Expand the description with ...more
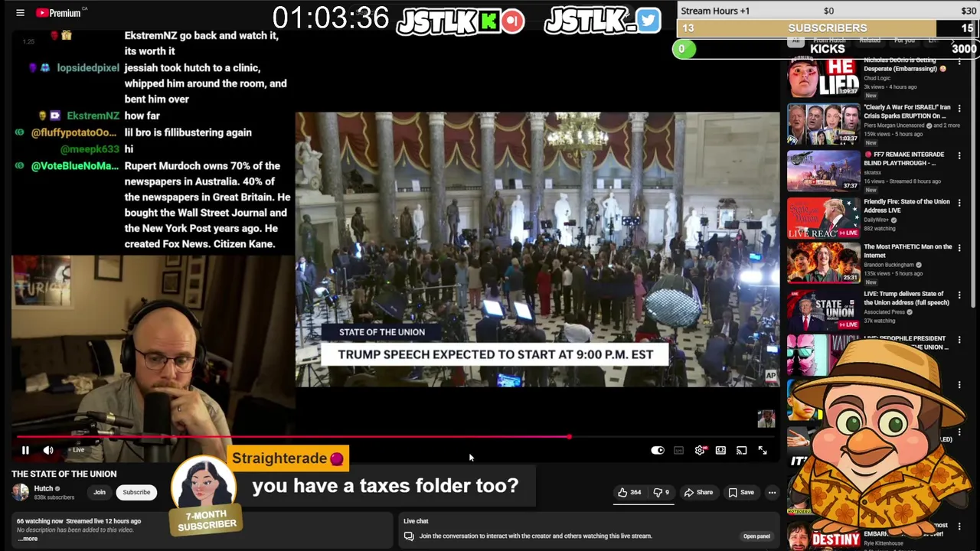The image size is (980, 551). click(x=27, y=539)
